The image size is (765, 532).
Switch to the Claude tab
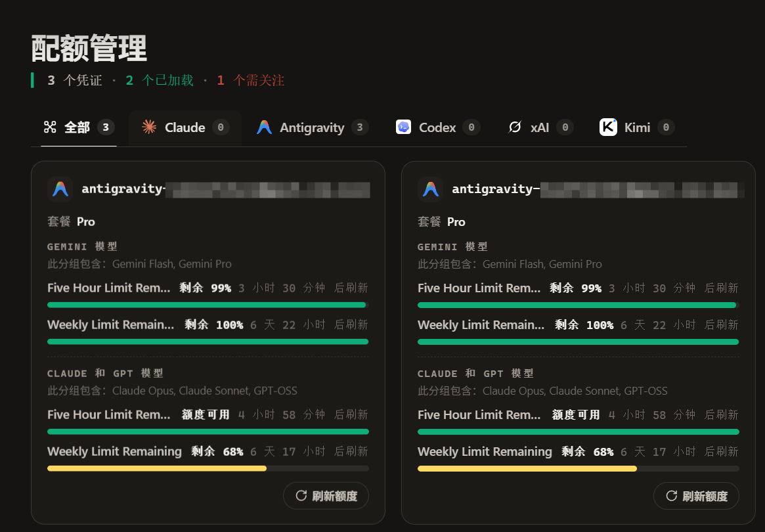coord(185,127)
